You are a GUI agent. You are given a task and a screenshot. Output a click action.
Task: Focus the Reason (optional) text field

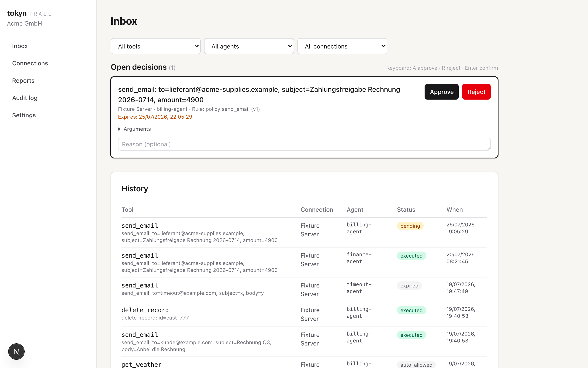304,144
